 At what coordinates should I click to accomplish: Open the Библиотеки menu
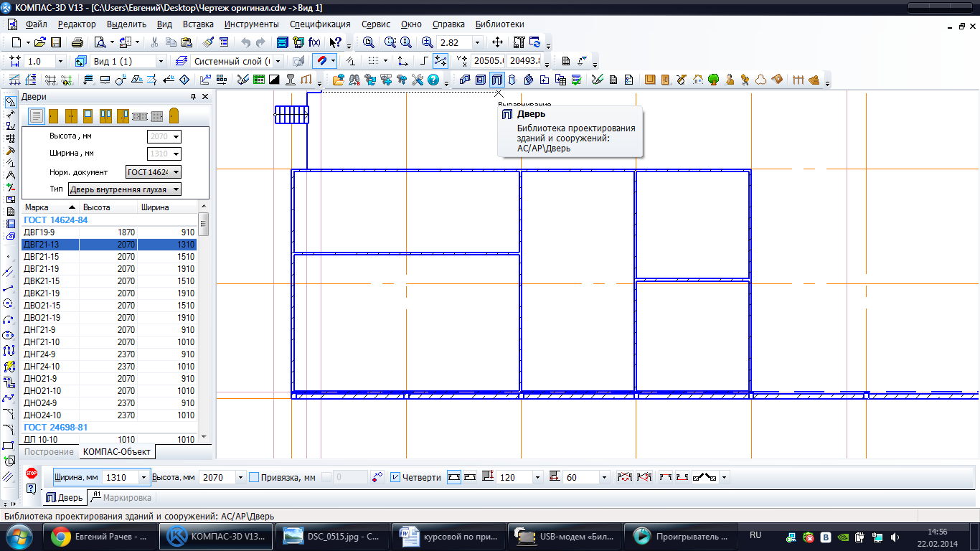click(x=499, y=24)
